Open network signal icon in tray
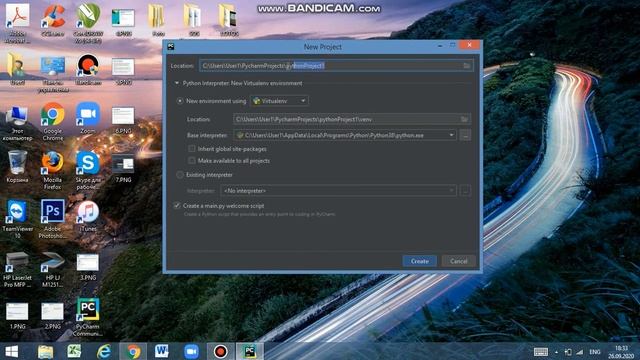The image size is (640, 360). 580,352
